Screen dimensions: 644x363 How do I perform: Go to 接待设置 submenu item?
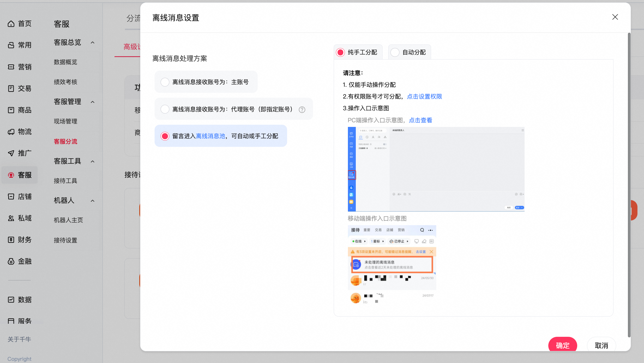[x=65, y=240]
